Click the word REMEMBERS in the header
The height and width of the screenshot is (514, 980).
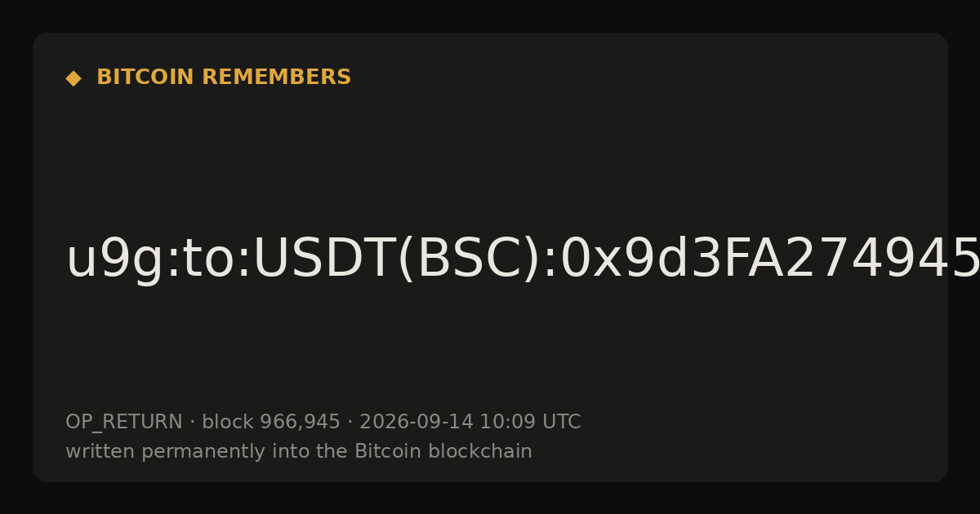click(276, 78)
